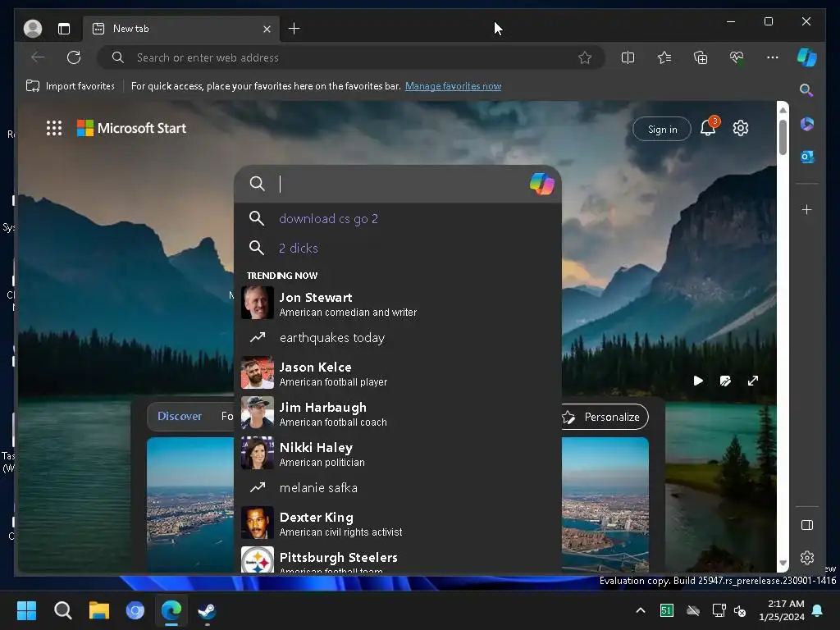
Task: Select suggestion download cs go 2
Action: pyautogui.click(x=398, y=218)
